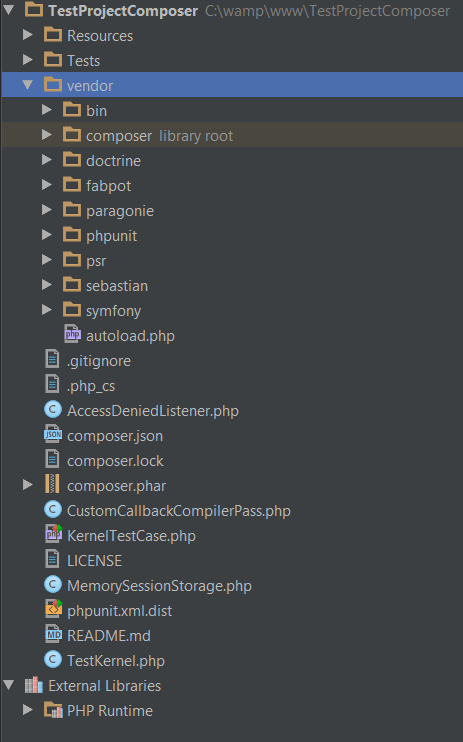Image resolution: width=463 pixels, height=742 pixels.
Task: Click the phpunit folder icon
Action: [72, 235]
